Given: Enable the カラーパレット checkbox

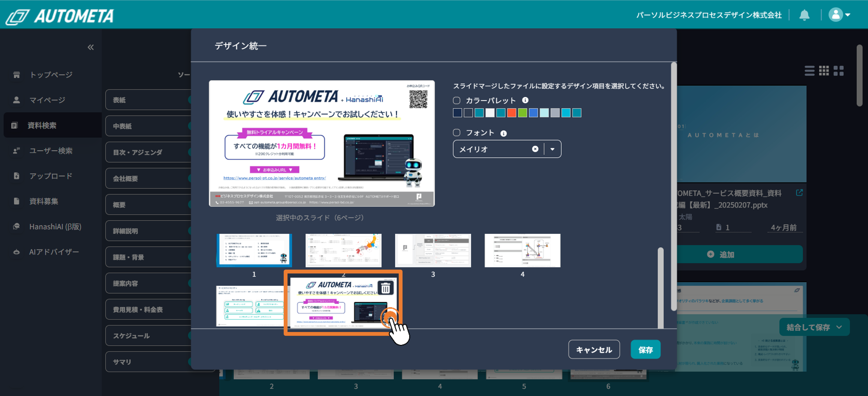Looking at the screenshot, I should (x=456, y=100).
